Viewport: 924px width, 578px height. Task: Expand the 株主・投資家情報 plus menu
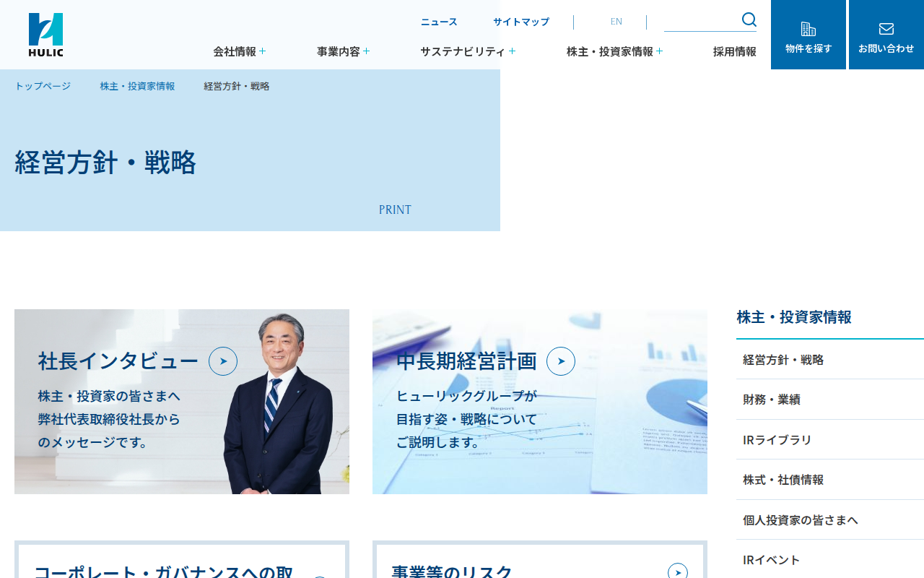659,51
